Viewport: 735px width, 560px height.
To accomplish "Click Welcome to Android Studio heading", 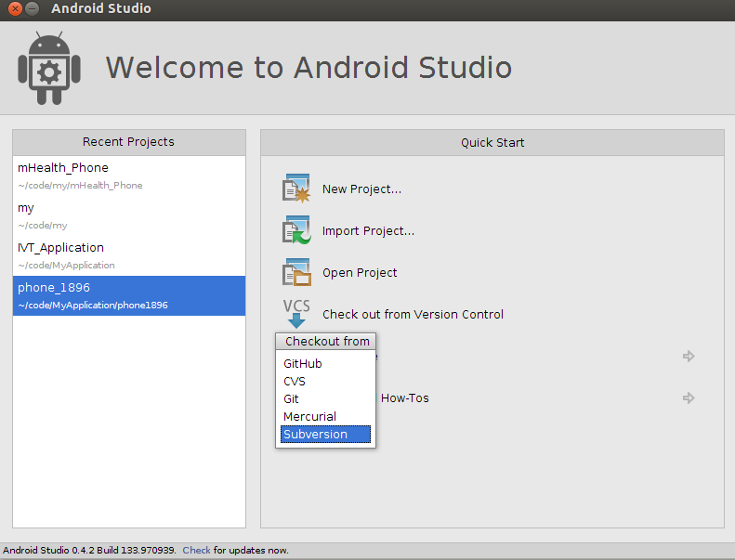I will tap(308, 68).
